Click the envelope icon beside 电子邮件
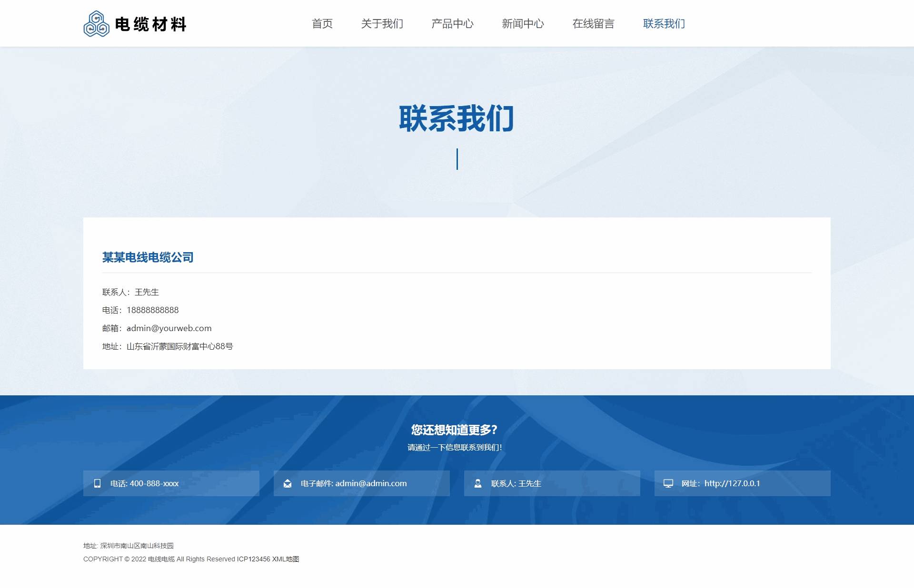914x588 pixels. (287, 483)
